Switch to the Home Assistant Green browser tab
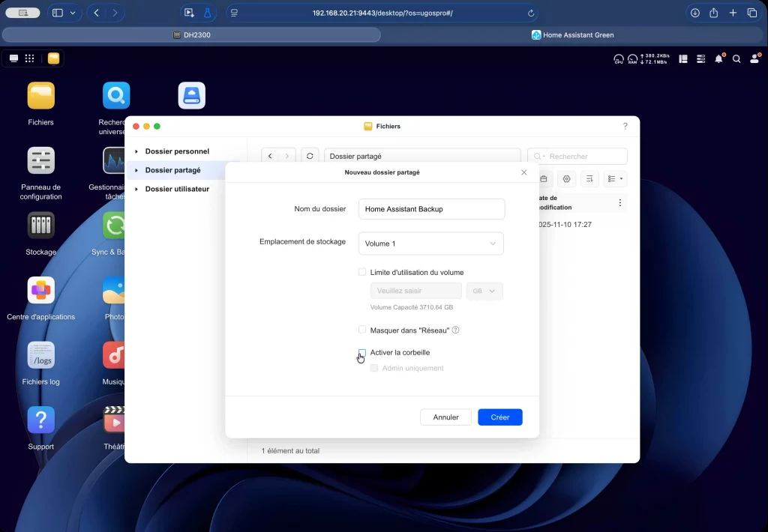This screenshot has height=532, width=768. click(x=572, y=35)
